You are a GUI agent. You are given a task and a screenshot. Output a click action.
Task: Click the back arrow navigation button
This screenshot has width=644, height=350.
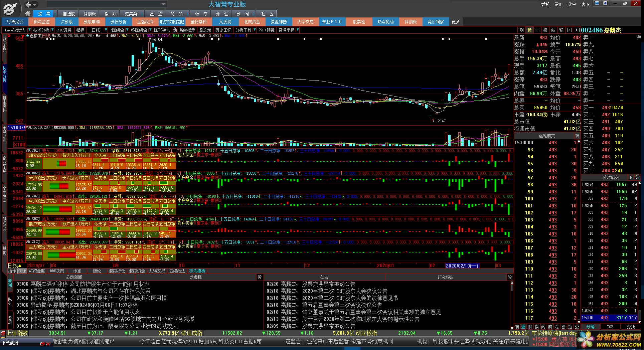(x=28, y=4)
